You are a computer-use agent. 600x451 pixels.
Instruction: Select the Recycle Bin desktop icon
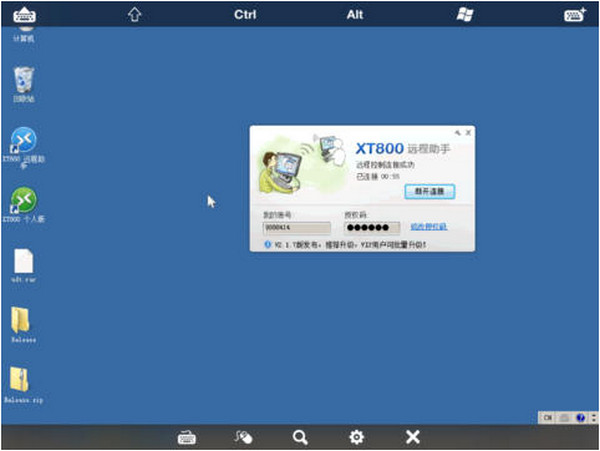tap(24, 84)
